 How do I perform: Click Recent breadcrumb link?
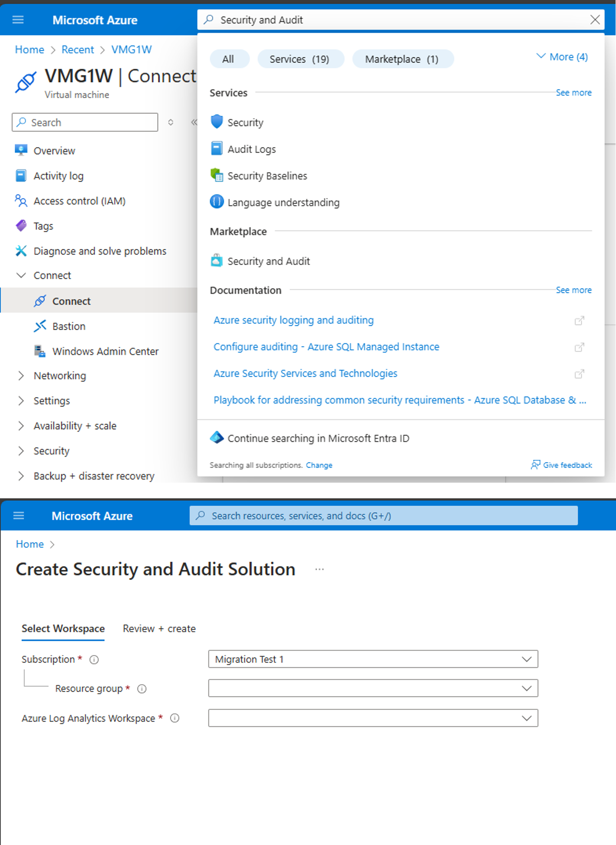pos(78,50)
